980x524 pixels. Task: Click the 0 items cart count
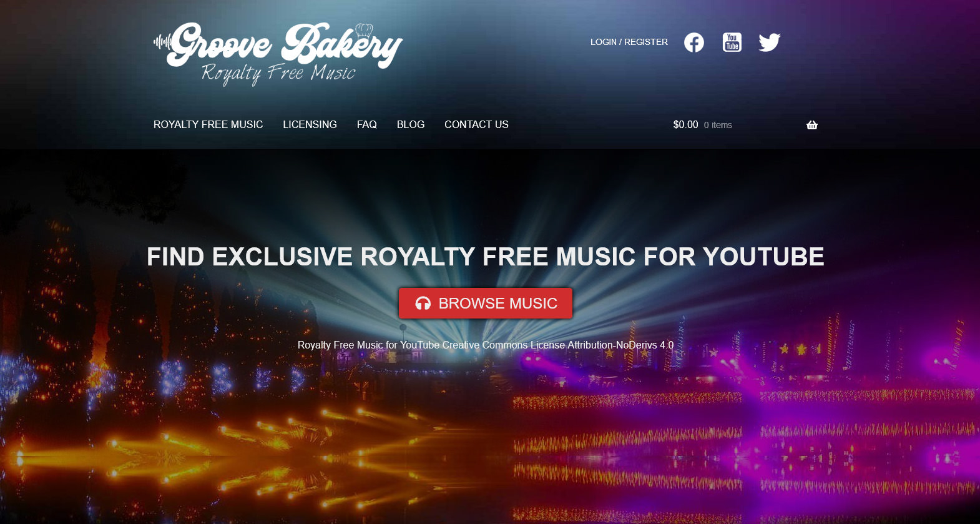tap(718, 125)
